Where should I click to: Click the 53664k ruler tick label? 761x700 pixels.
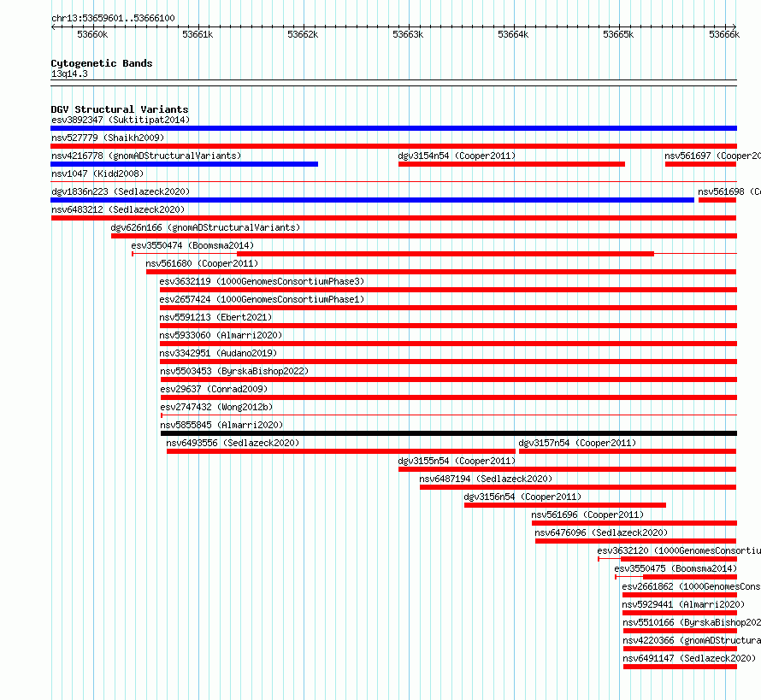(x=513, y=34)
